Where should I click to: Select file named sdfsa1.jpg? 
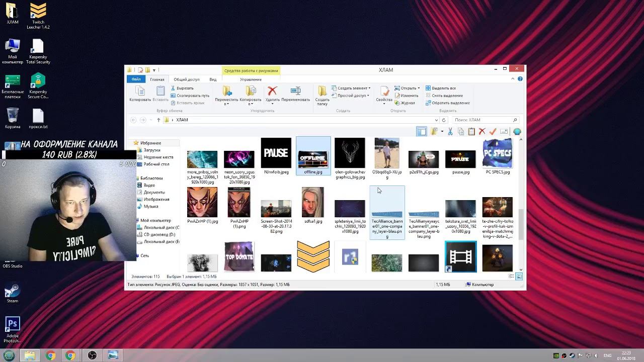click(x=313, y=205)
